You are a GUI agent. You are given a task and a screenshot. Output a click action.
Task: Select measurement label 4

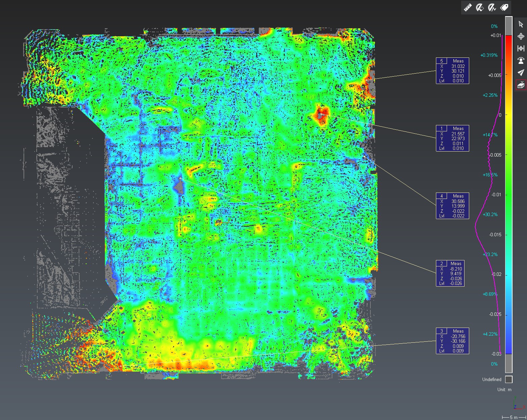coord(452,206)
